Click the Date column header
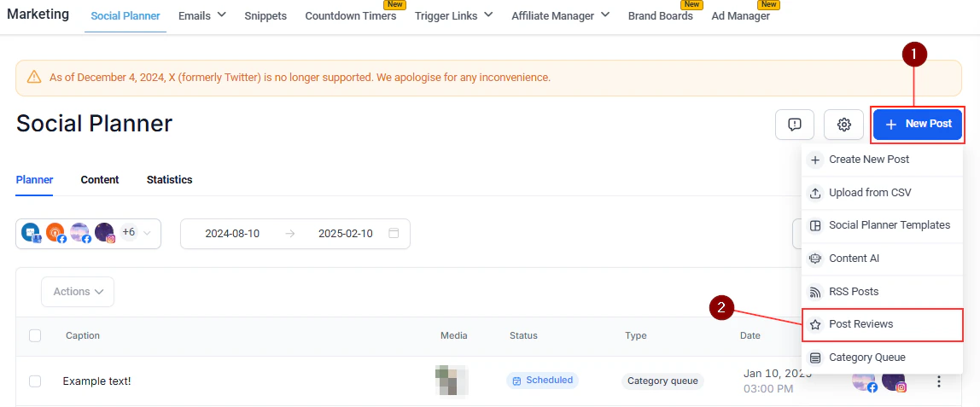 pos(750,336)
